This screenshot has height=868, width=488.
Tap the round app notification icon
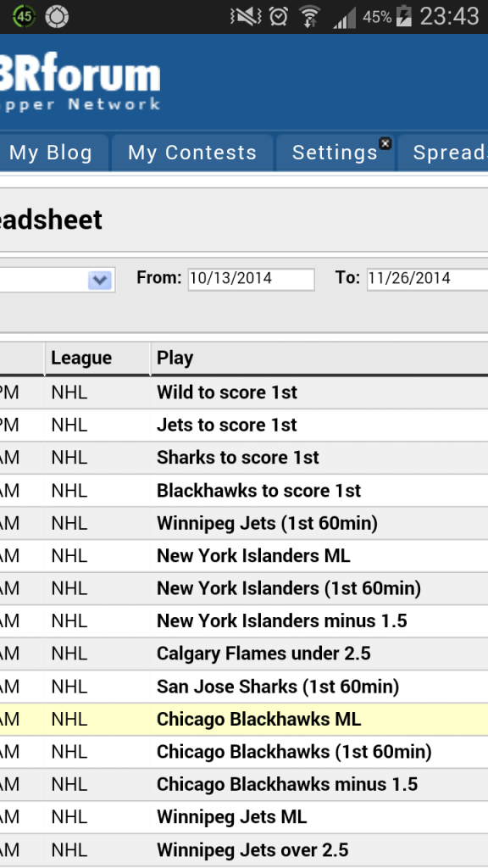pos(57,16)
